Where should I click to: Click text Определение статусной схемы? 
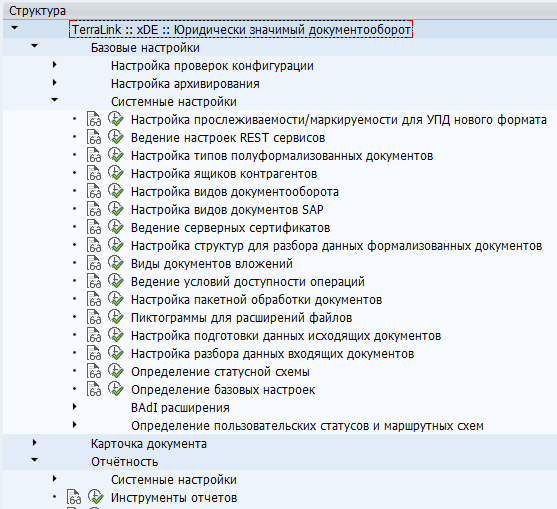pyautogui.click(x=220, y=372)
